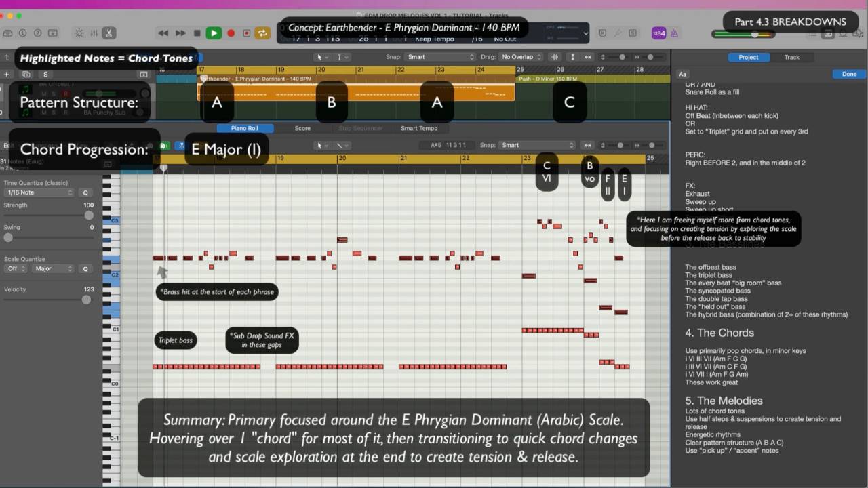The height and width of the screenshot is (488, 868).
Task: Open the Note Pads panel icon
Action: 828,33
